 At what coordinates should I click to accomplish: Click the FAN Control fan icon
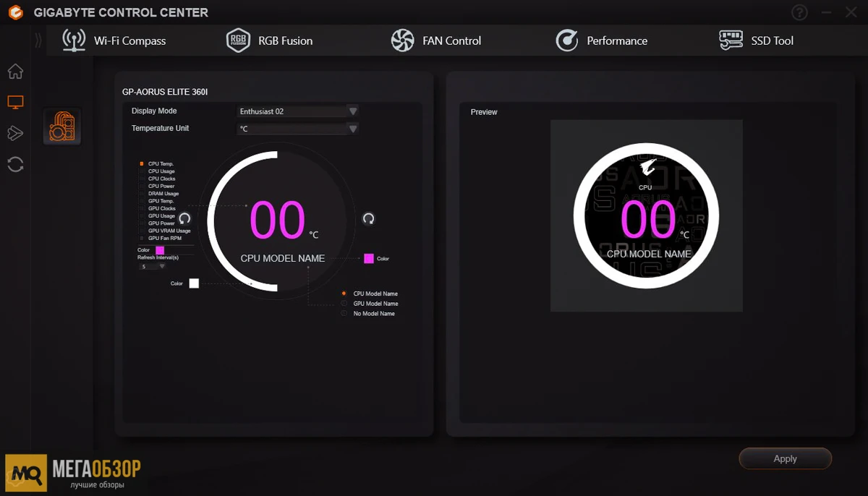click(x=402, y=40)
